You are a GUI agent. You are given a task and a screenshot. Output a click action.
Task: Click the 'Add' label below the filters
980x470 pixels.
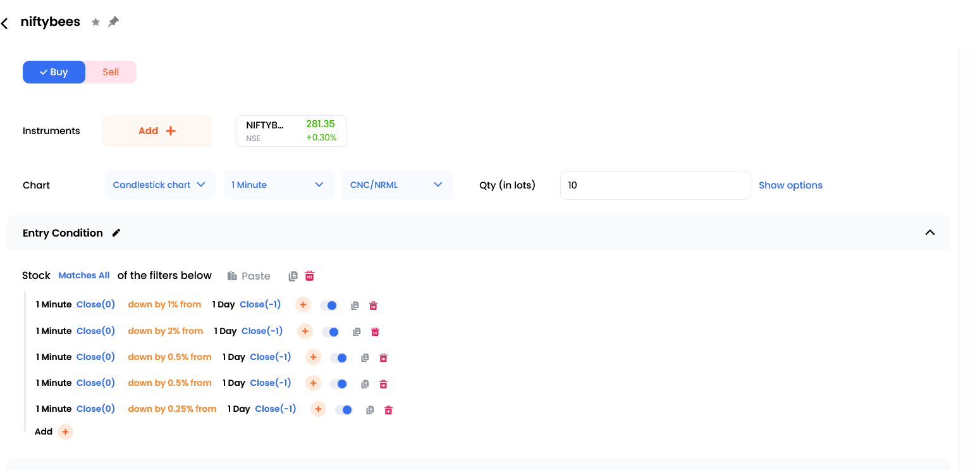[x=44, y=431]
